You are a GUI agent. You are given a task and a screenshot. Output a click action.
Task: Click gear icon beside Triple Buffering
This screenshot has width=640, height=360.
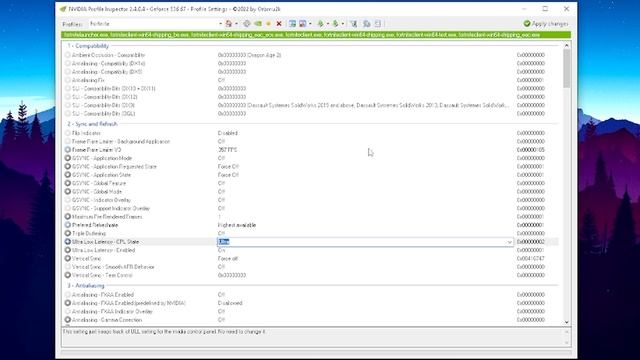point(68,233)
